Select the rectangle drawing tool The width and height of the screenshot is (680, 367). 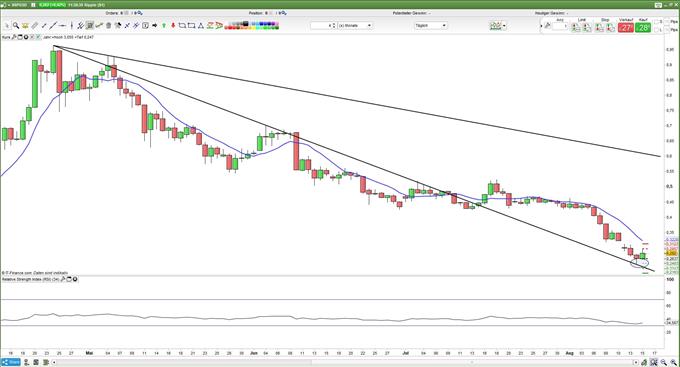(191, 26)
